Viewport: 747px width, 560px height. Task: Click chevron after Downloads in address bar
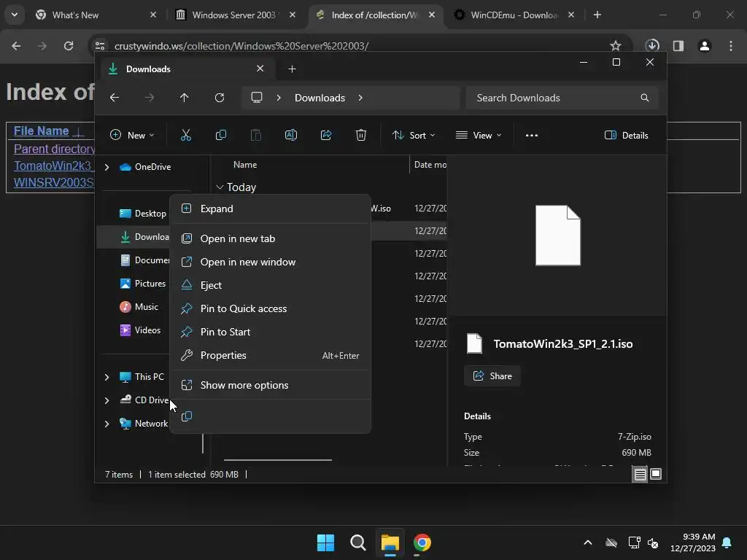tap(360, 98)
